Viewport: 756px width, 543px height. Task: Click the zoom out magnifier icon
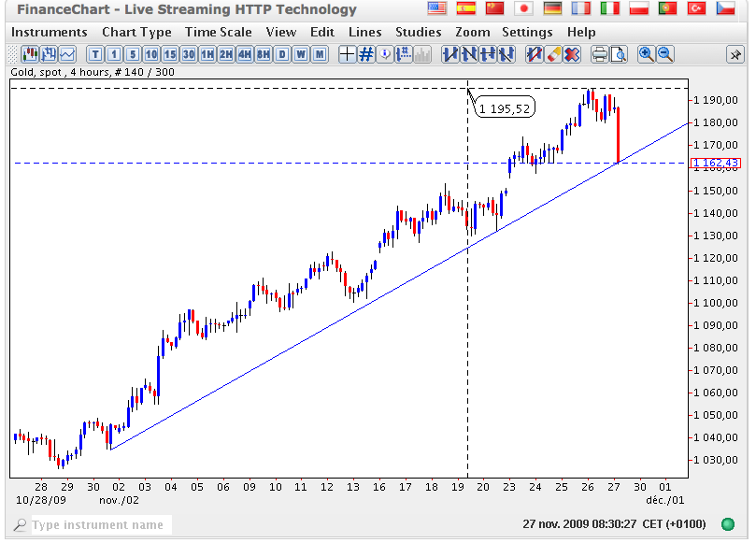[665, 54]
